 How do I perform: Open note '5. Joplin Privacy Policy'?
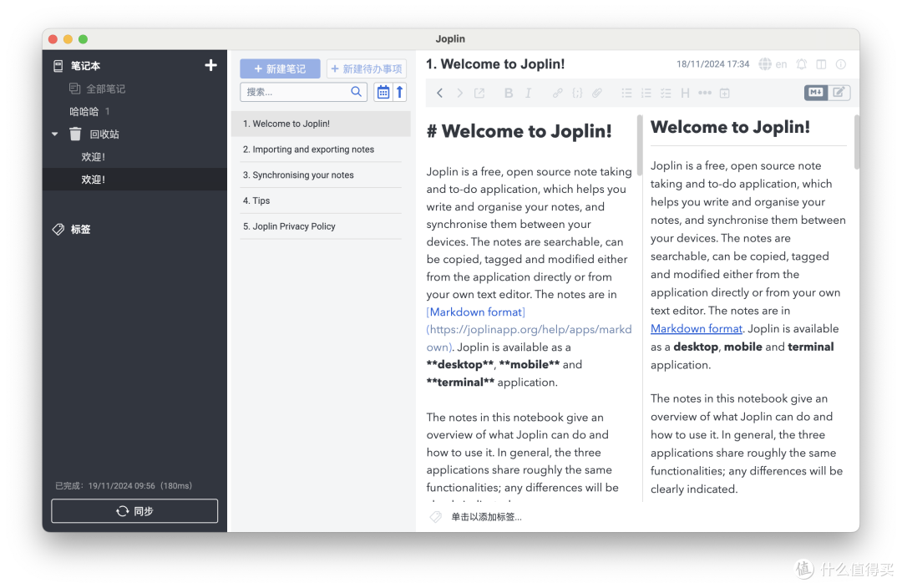pos(321,226)
